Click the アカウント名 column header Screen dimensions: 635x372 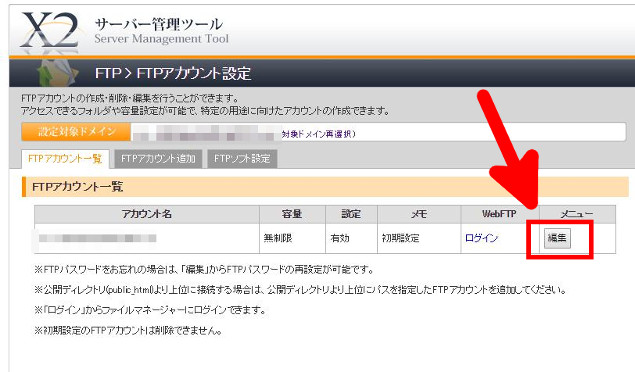147,214
